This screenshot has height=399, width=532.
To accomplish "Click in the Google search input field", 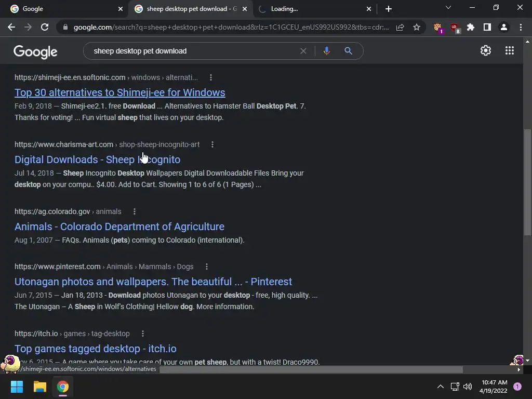I will pos(193,51).
